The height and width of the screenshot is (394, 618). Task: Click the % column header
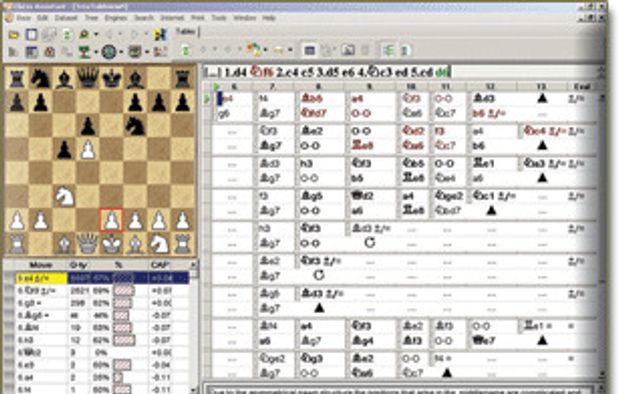(118, 265)
